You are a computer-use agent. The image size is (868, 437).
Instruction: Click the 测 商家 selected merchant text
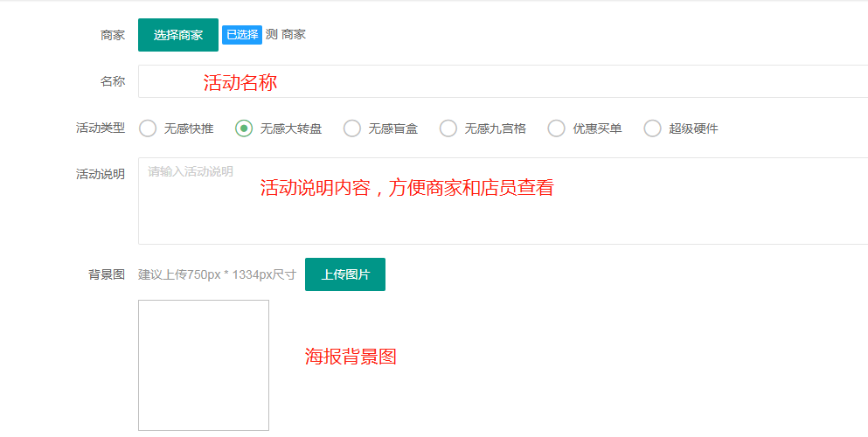286,35
